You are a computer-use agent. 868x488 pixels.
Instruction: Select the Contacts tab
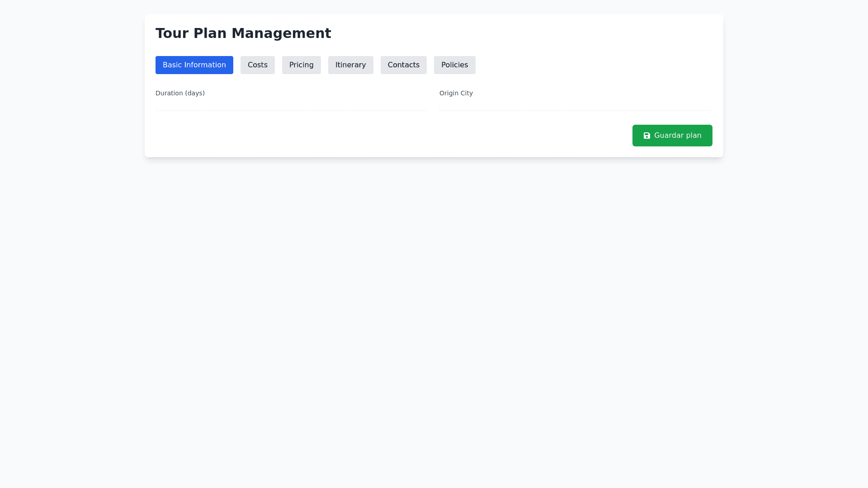pos(403,65)
